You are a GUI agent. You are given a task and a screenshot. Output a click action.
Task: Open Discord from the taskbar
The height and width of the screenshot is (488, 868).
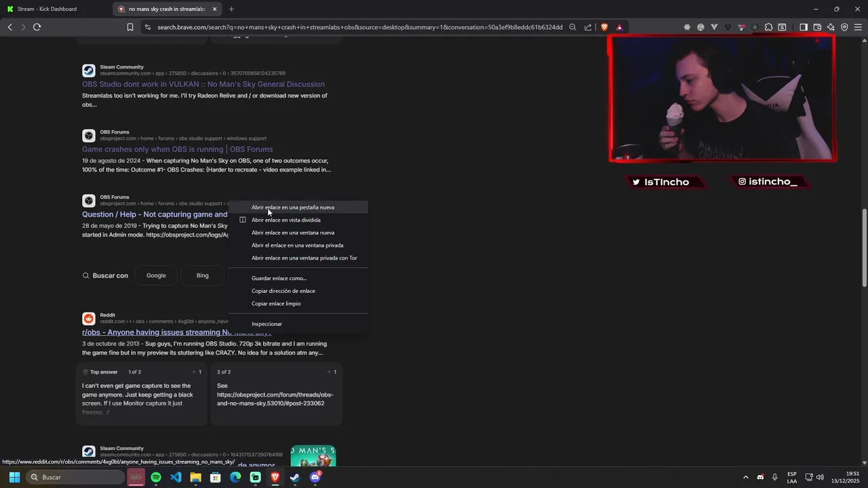pos(315,477)
